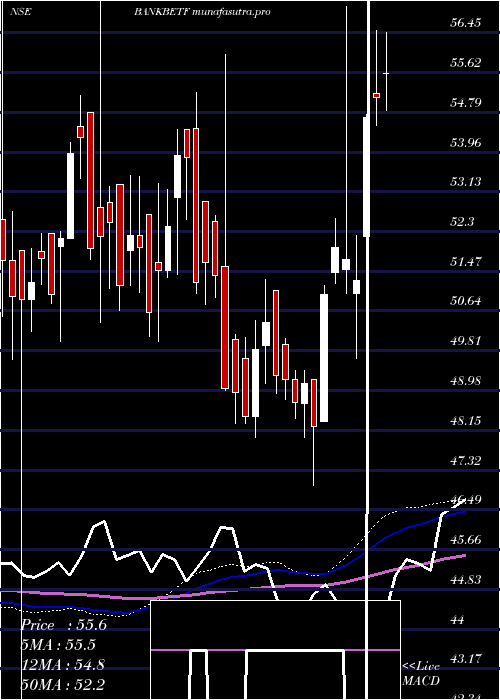500x700 pixels.
Task: Click the 54.79 price axis label
Action: coord(466,102)
